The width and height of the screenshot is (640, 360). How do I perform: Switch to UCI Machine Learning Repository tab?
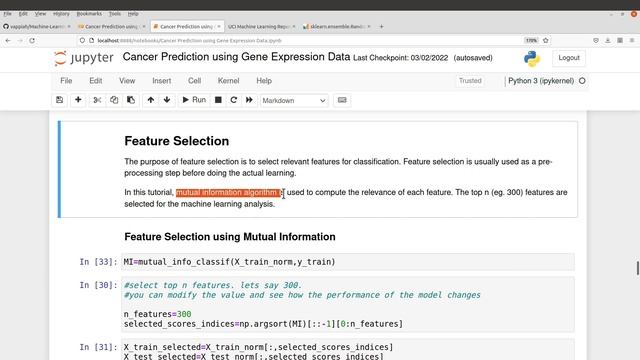[261, 27]
